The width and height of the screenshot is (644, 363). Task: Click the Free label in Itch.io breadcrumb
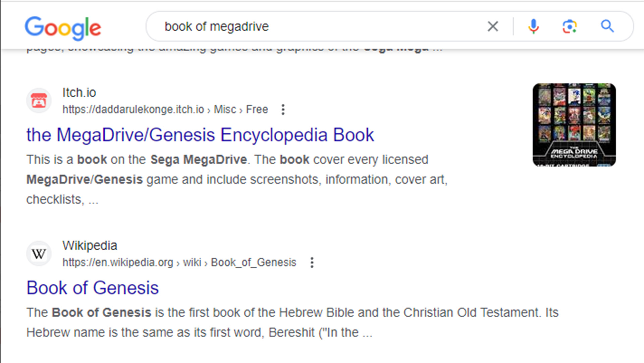click(x=257, y=109)
